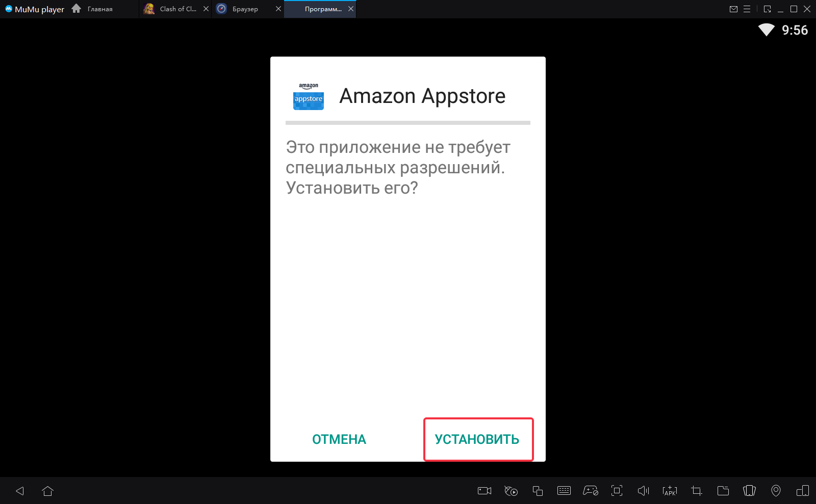Toggle the fullscreen icon

[617, 491]
